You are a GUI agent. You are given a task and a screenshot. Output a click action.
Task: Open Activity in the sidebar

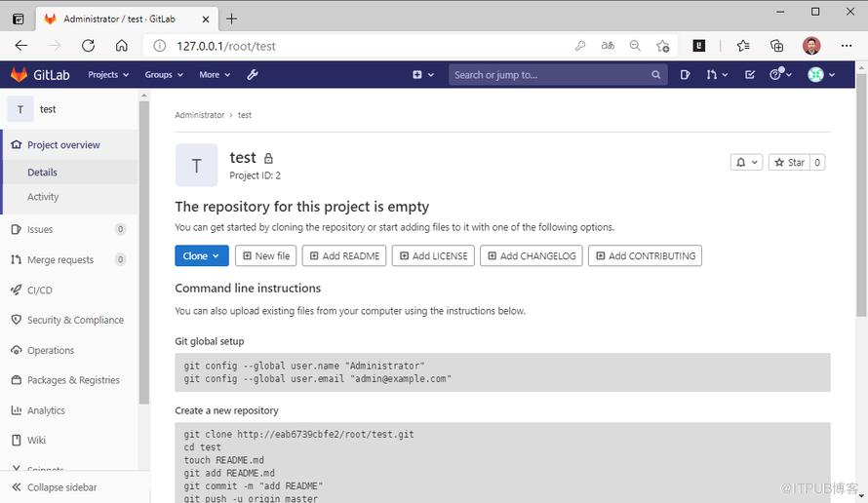pyautogui.click(x=70, y=197)
